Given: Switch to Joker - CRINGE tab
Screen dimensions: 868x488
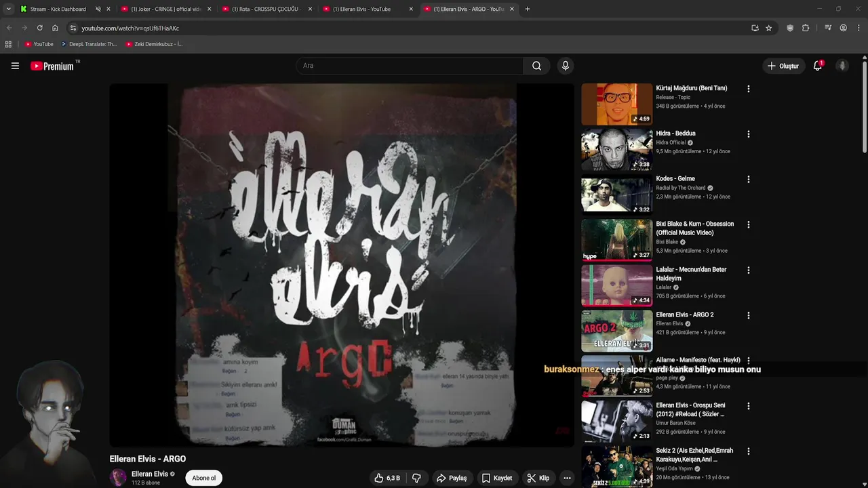Looking at the screenshot, I should 166,9.
